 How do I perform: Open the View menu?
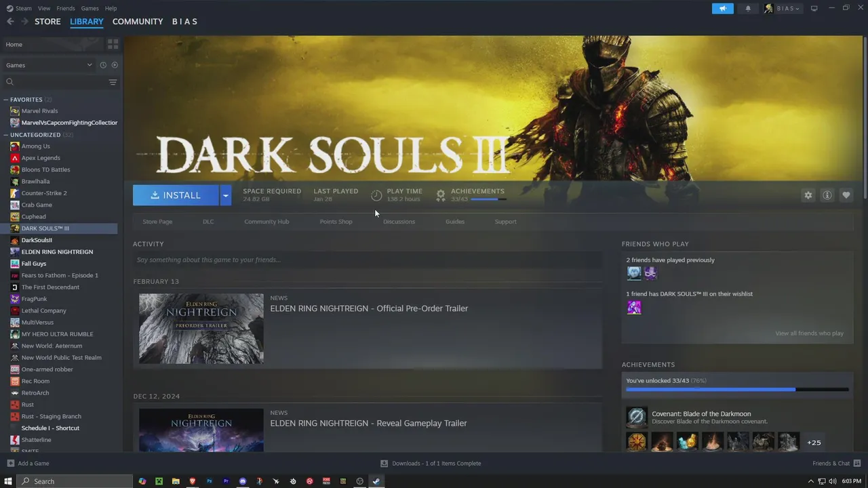tap(44, 8)
